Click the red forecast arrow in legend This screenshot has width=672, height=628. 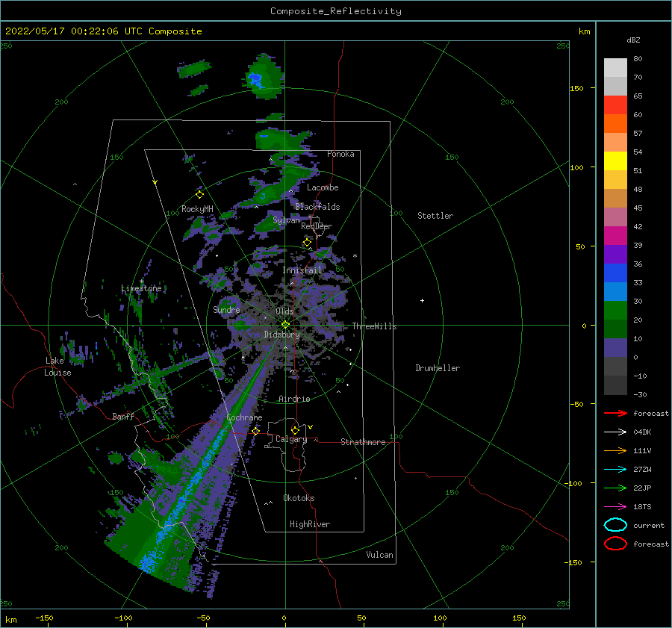615,413
